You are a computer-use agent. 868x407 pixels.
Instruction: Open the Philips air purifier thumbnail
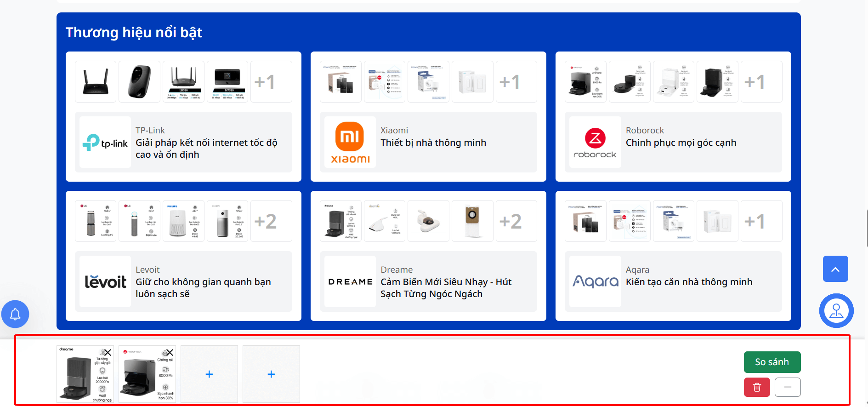click(x=183, y=221)
